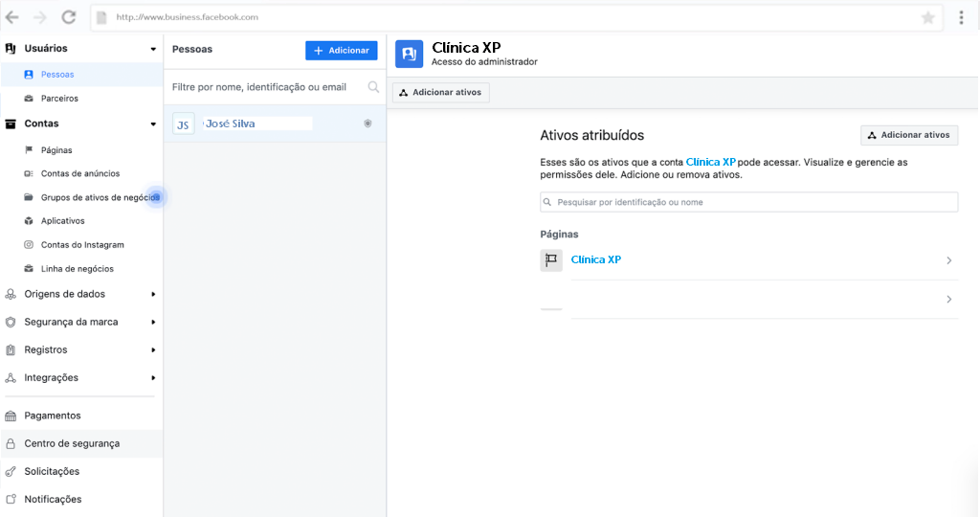Open the Clínica XP page link
980x517 pixels.
pos(595,259)
